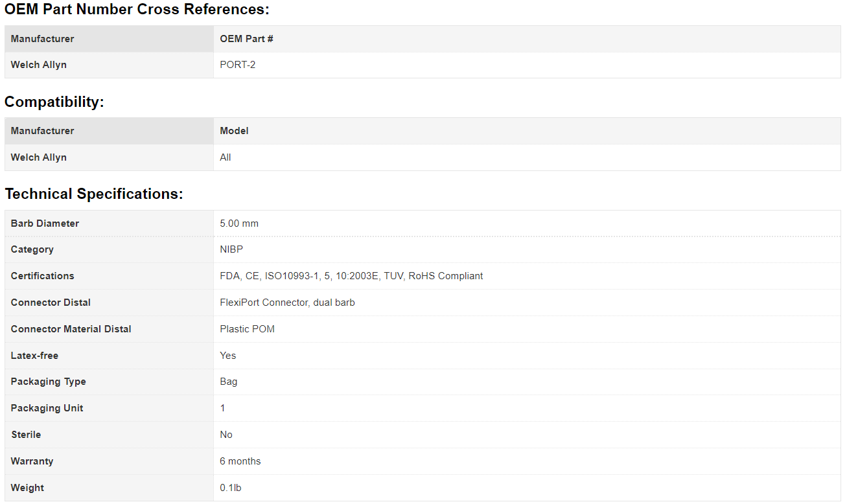Select the 'No' value for Sterile
Screen dimensions: 847x504
click(x=226, y=435)
